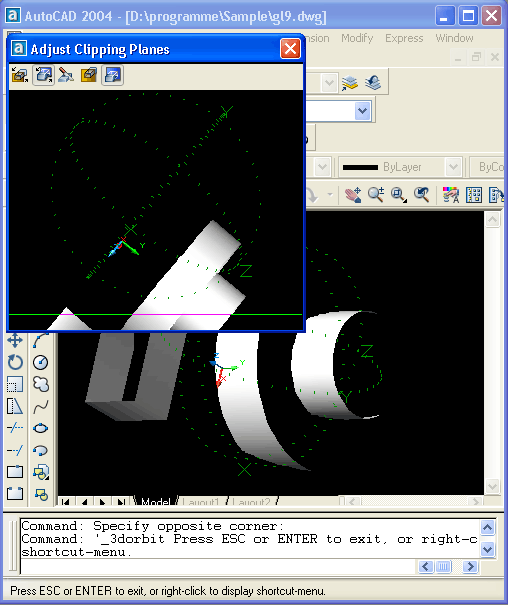Click Make Object's Layer Current icon
The image size is (508, 605).
[349, 83]
